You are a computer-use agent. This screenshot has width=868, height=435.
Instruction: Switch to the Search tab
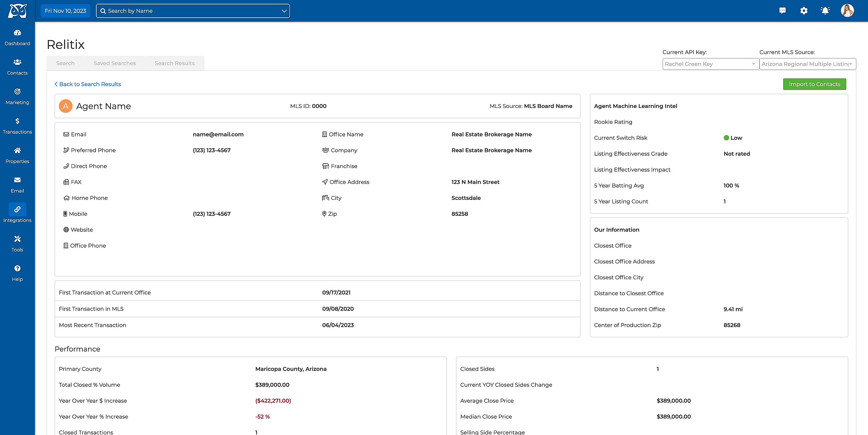click(x=65, y=63)
